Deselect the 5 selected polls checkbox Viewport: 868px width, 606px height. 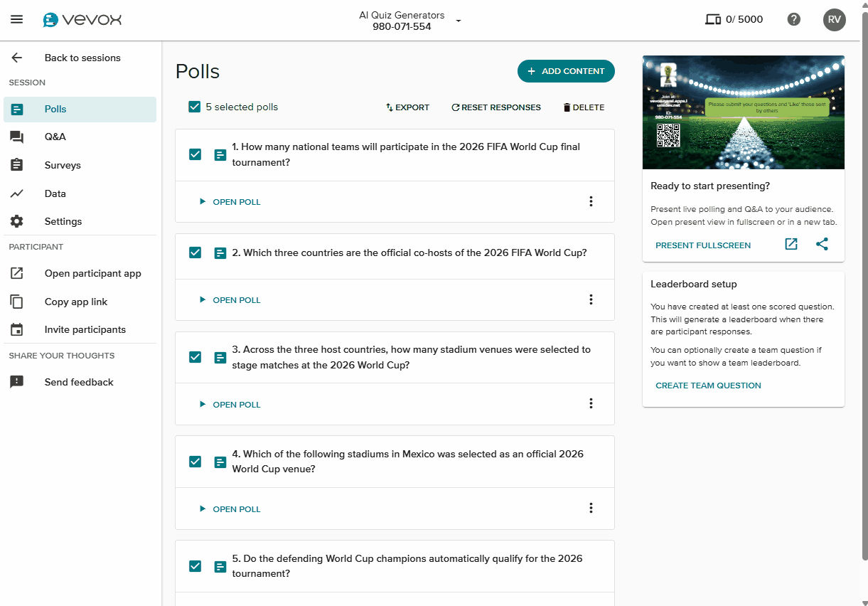pyautogui.click(x=194, y=107)
